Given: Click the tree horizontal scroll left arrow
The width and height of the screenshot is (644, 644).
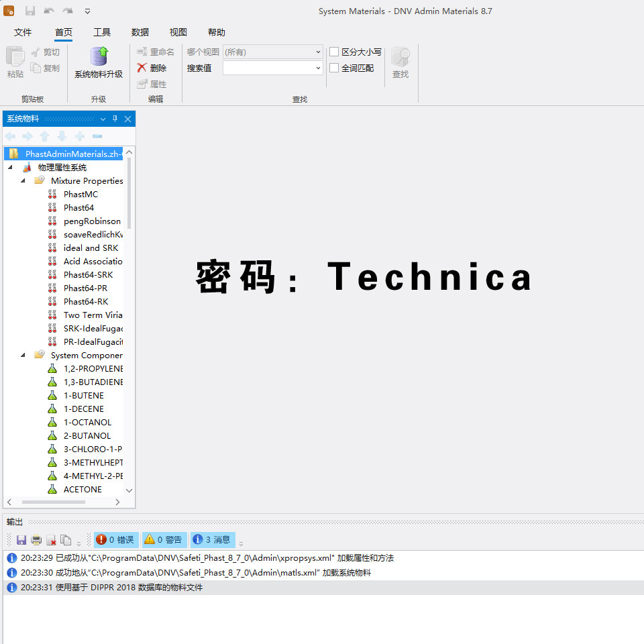Looking at the screenshot, I should click(9, 502).
